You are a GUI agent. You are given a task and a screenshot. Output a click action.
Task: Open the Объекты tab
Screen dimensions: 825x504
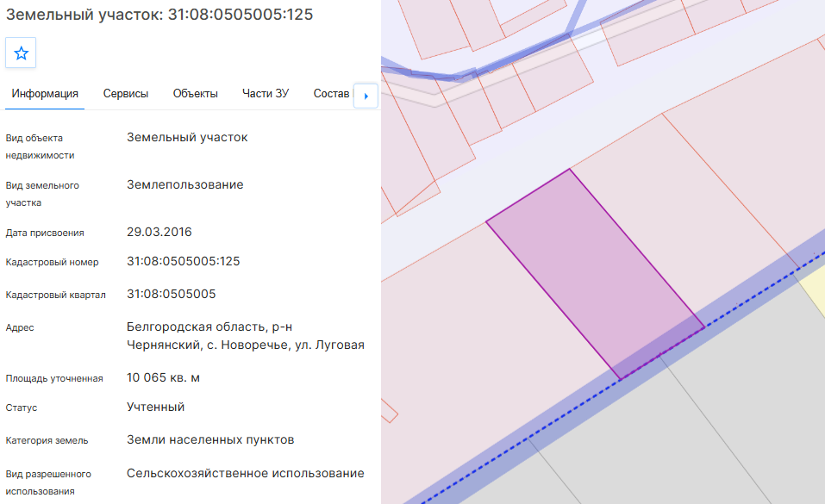click(x=195, y=94)
